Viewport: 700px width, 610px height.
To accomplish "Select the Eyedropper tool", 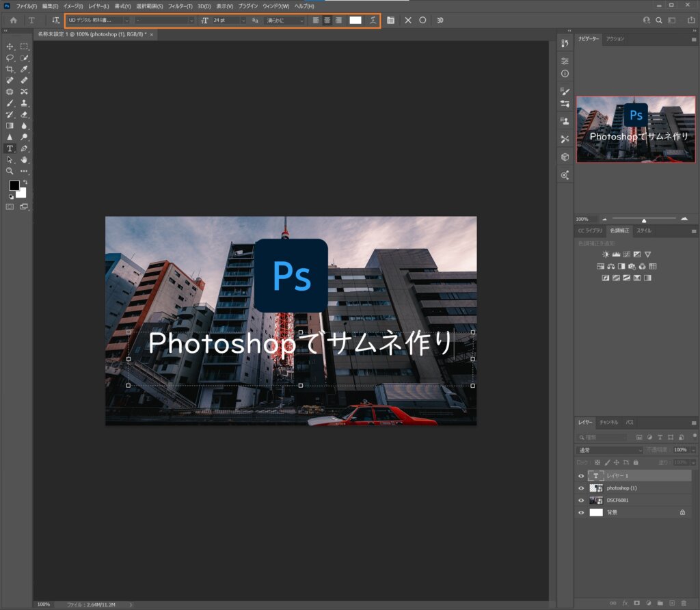I will click(24, 69).
